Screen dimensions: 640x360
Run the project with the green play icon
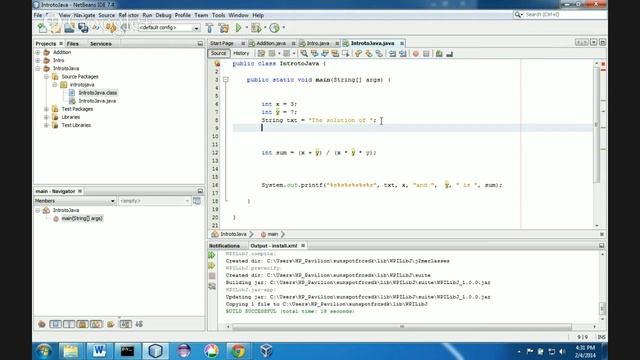(x=238, y=28)
